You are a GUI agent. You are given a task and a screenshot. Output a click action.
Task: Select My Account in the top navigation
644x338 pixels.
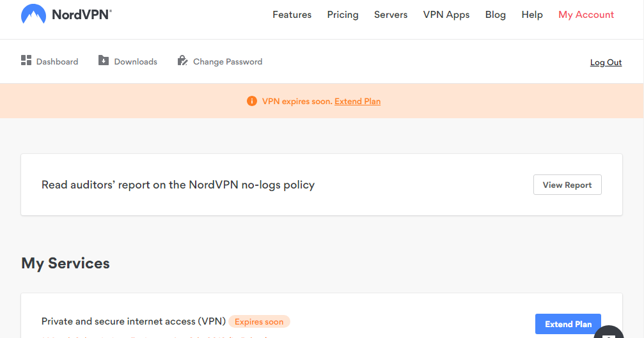click(x=586, y=15)
